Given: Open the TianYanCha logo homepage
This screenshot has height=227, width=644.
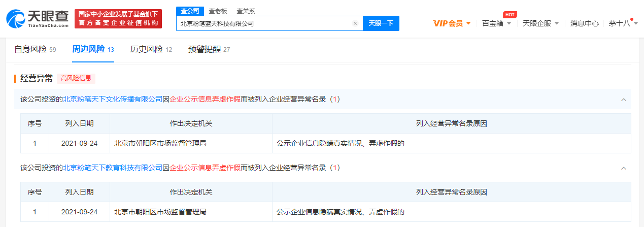Looking at the screenshot, I should tap(38, 19).
